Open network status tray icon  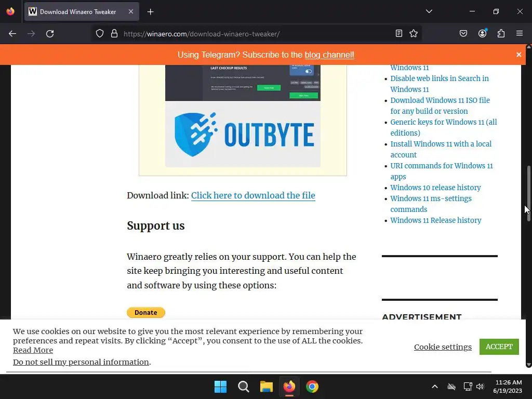468,387
